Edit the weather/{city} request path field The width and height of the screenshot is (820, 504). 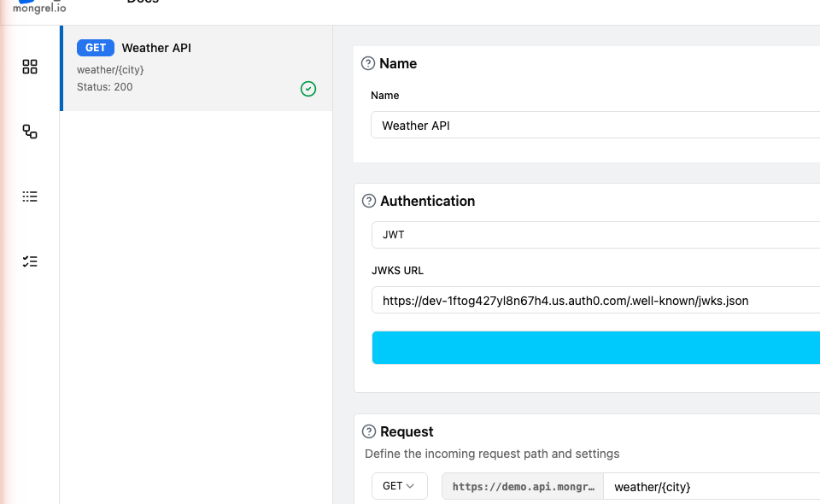coord(711,486)
